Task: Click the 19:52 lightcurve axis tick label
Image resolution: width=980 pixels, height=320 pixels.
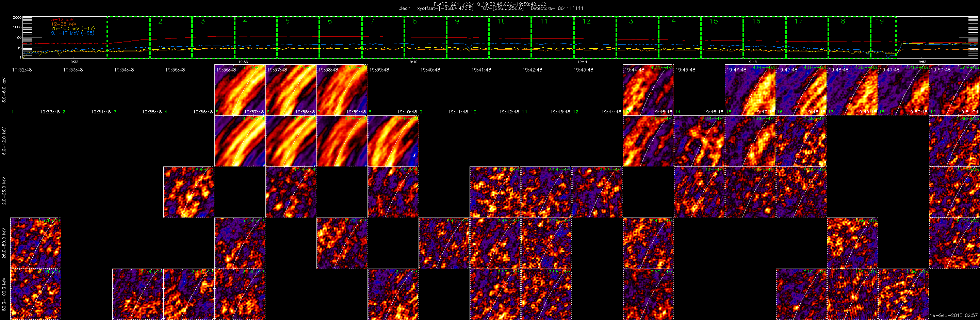Action: coord(921,62)
